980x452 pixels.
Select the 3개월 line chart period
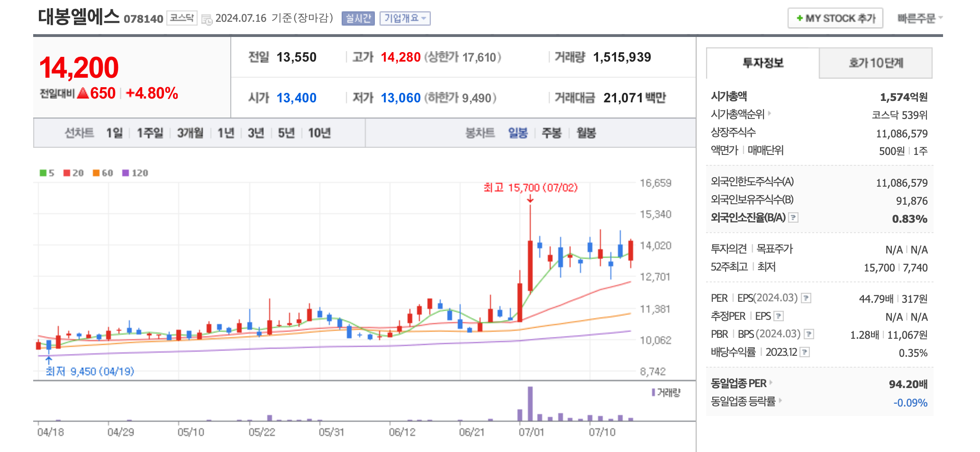coord(190,133)
